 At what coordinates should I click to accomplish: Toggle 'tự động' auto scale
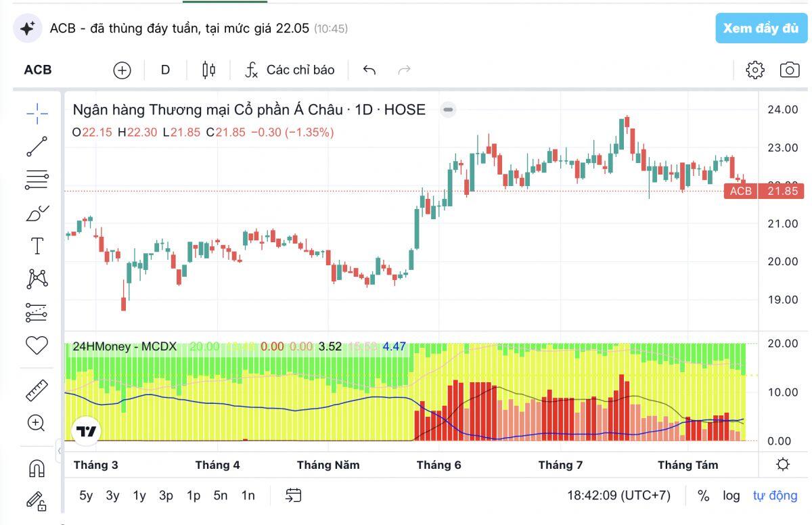[x=775, y=495]
